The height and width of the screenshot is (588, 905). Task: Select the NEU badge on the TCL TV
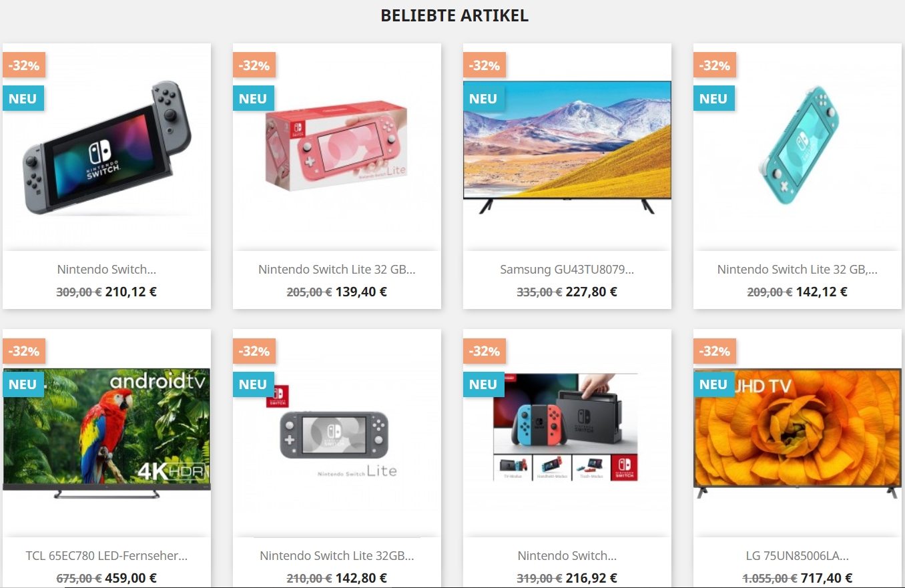23,384
